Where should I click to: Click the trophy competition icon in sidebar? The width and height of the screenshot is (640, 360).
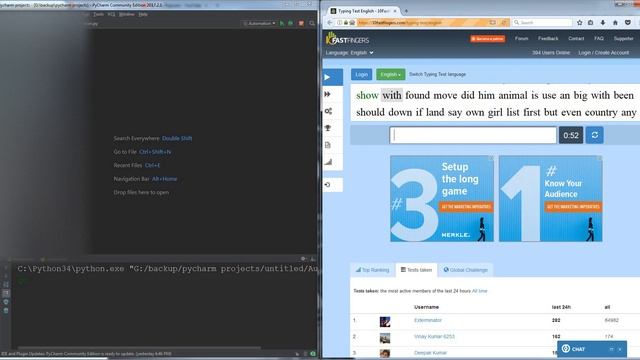tap(327, 128)
